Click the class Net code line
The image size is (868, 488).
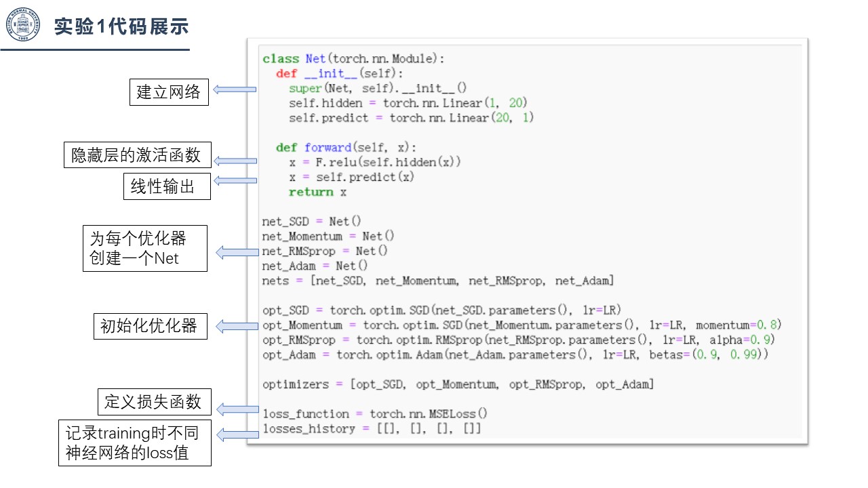pos(353,59)
